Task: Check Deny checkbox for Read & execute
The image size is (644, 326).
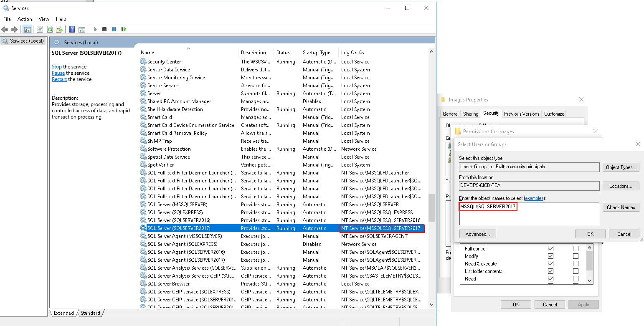Action: (576, 264)
